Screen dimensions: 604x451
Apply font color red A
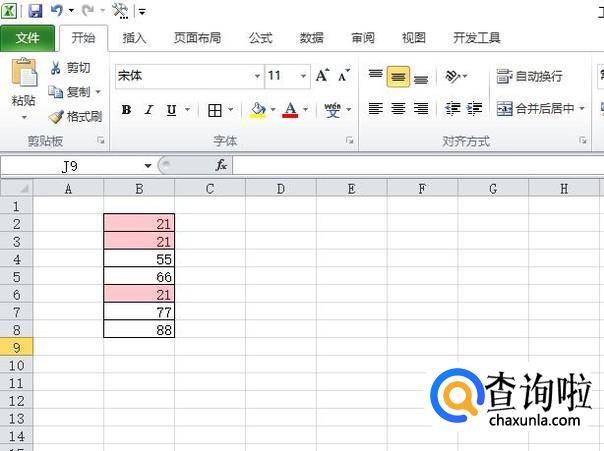pos(290,110)
